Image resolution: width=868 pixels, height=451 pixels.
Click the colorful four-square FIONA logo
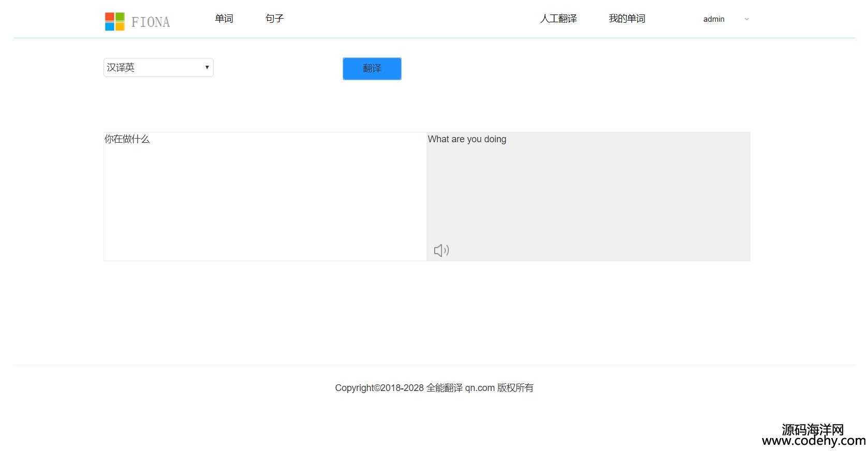[114, 22]
